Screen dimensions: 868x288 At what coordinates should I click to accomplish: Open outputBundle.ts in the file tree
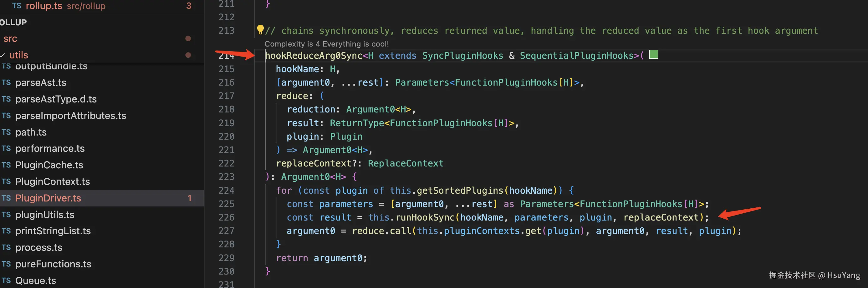pos(51,66)
